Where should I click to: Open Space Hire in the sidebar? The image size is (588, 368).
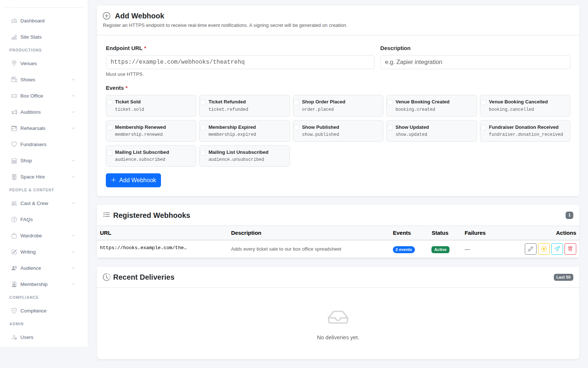click(x=44, y=177)
